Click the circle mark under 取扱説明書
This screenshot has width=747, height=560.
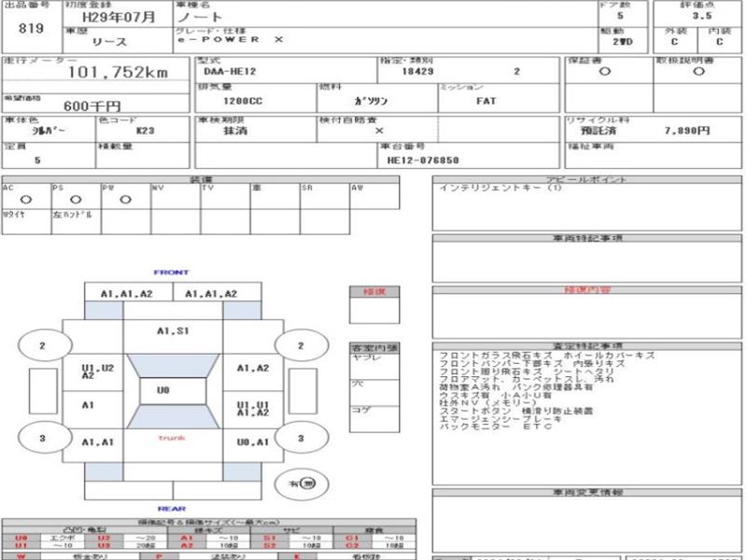point(698,72)
